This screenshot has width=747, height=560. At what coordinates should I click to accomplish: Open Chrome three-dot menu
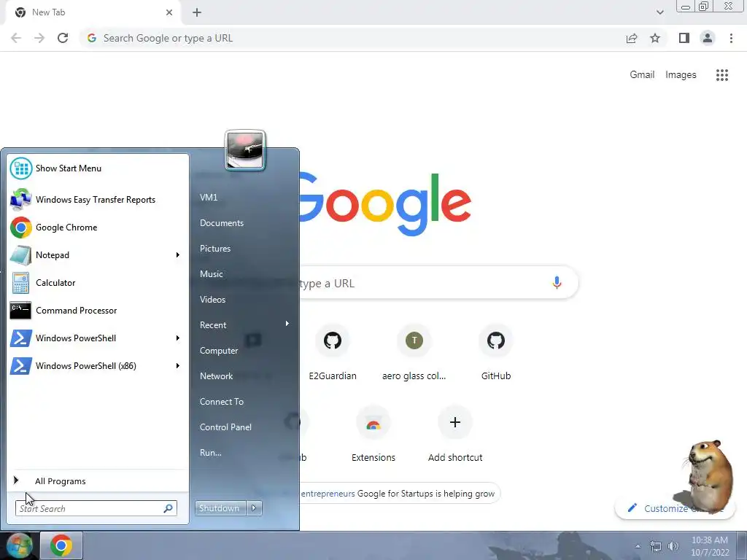[x=731, y=38]
